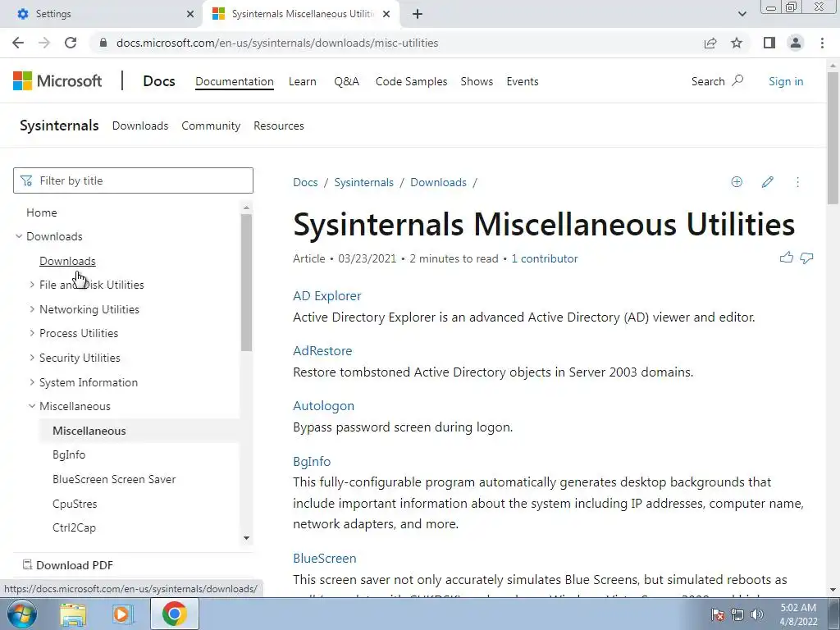Open the Q&A nav item
This screenshot has height=630, width=840.
(x=347, y=81)
